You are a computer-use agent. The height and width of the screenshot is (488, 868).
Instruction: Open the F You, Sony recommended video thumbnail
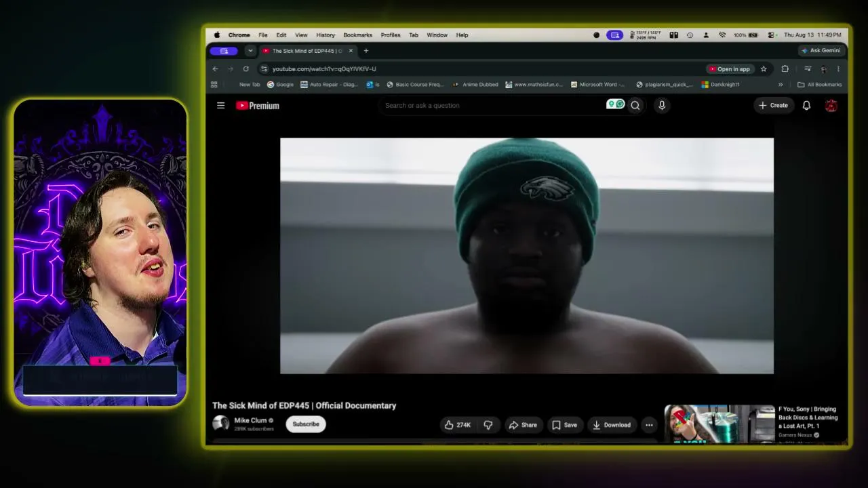coord(719,424)
